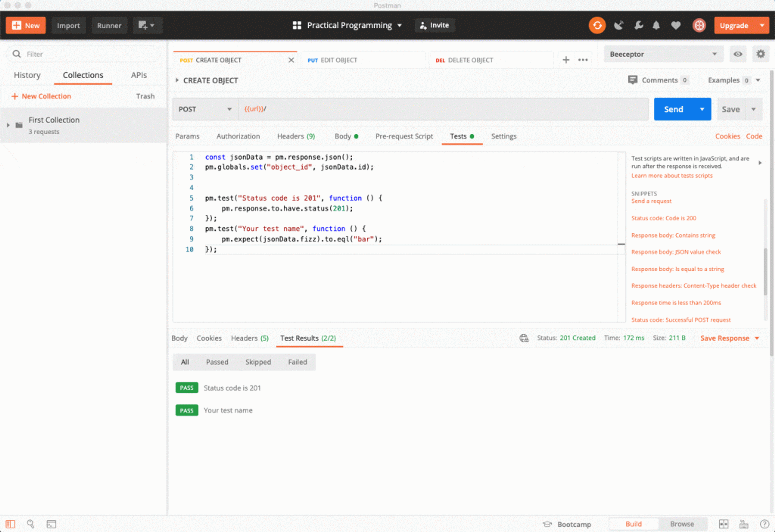Image resolution: width=775 pixels, height=532 pixels.
Task: Click the heart icon in header
Action: 676,25
